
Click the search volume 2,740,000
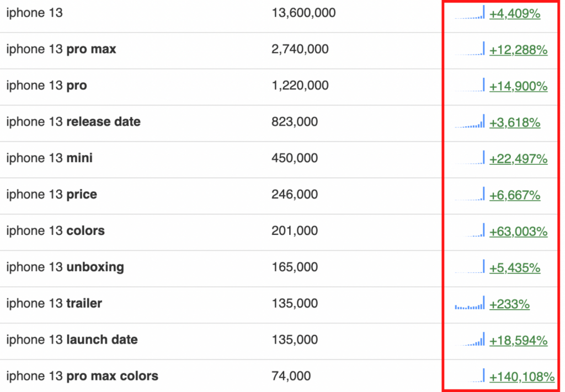point(300,50)
